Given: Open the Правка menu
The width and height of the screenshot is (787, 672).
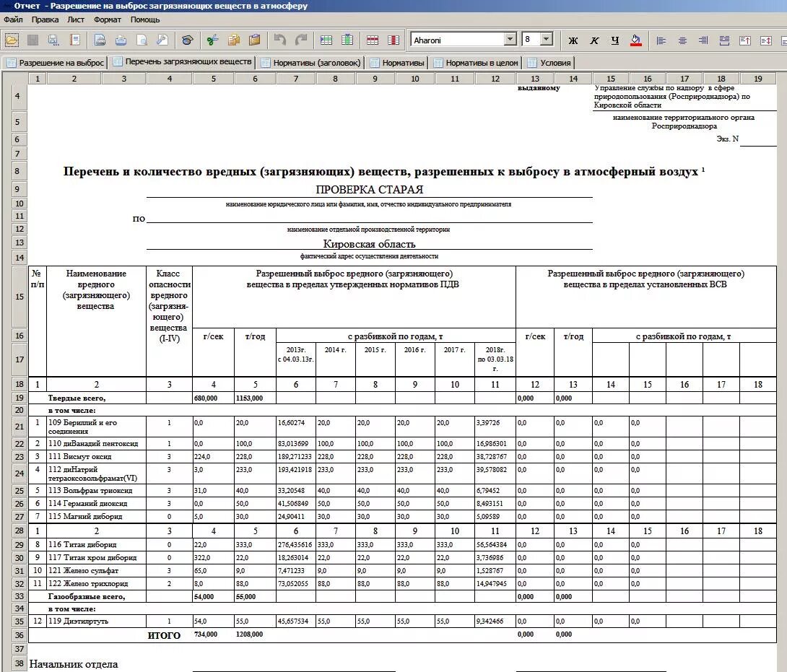Looking at the screenshot, I should coord(45,19).
